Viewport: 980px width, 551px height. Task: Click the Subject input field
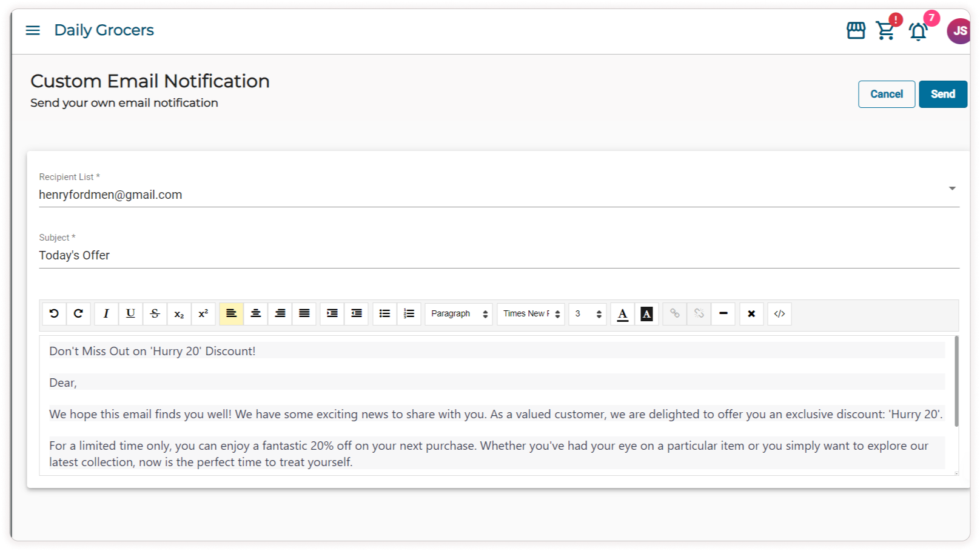[498, 255]
